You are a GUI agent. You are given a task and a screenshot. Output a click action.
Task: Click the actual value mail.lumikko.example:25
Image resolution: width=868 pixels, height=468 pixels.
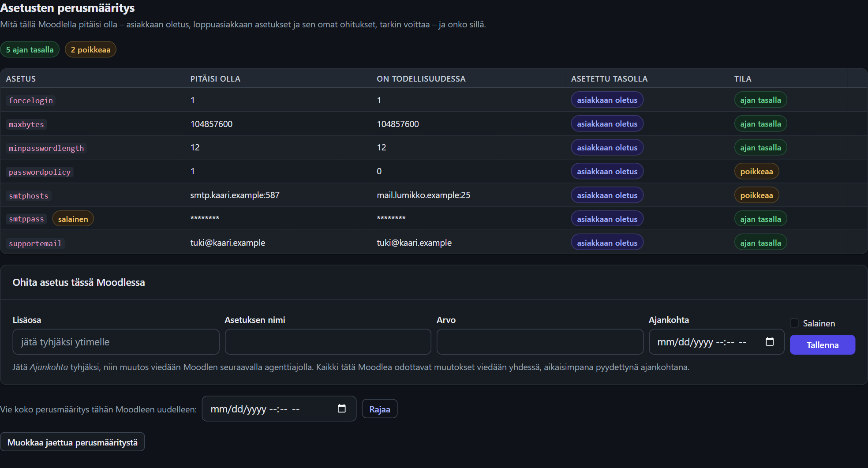423,195
